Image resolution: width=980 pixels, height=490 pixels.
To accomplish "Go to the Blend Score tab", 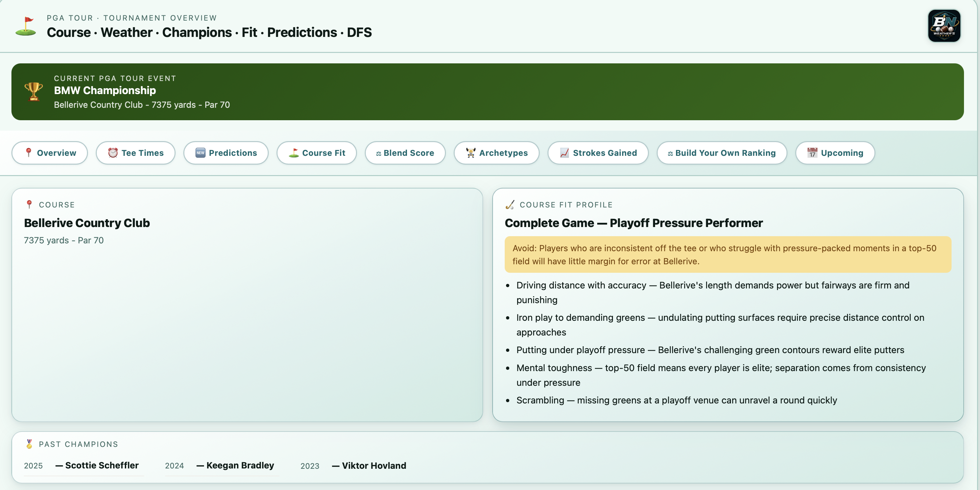I will click(405, 153).
